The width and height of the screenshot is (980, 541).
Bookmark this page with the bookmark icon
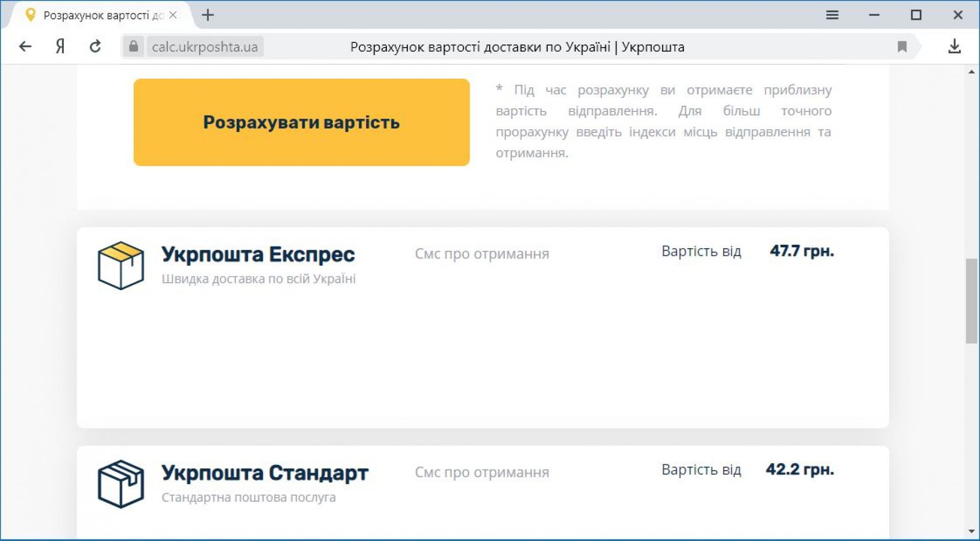tap(902, 47)
